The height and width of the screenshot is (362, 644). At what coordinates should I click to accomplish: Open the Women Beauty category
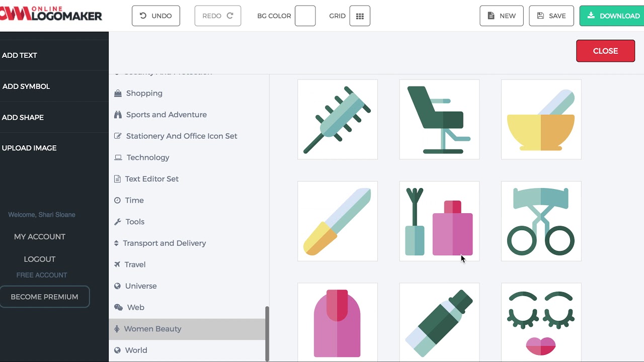pyautogui.click(x=152, y=329)
